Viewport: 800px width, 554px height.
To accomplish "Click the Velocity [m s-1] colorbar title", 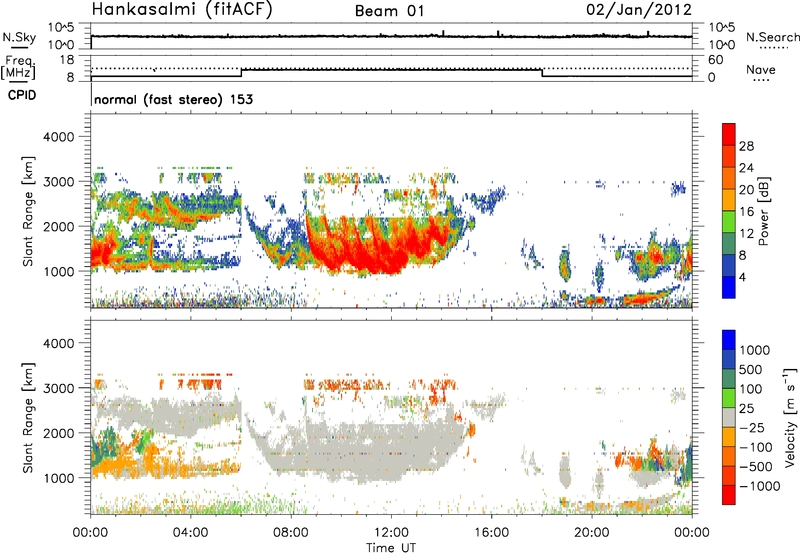I will click(790, 417).
